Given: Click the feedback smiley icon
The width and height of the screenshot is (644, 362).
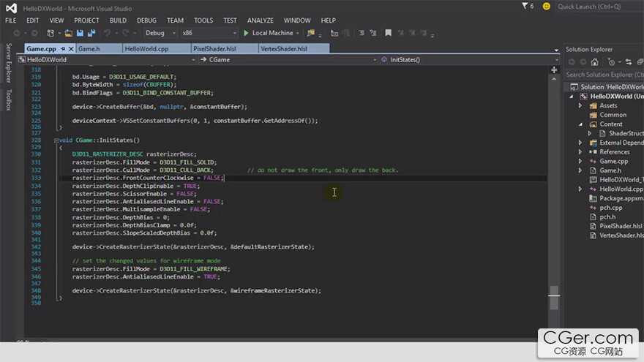Looking at the screenshot, I should (546, 6).
